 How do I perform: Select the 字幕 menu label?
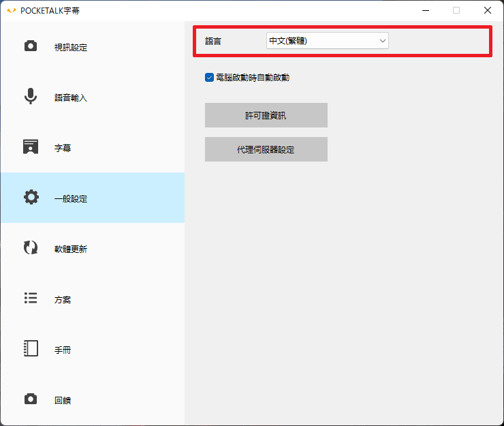[x=63, y=149]
